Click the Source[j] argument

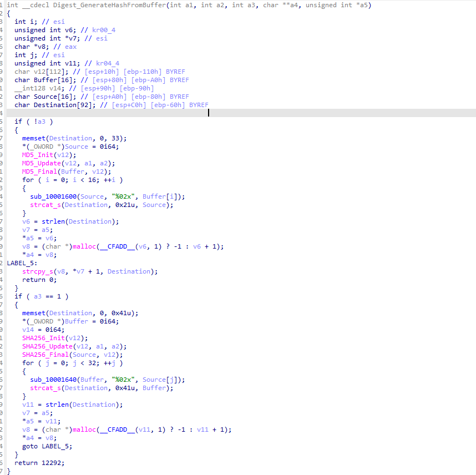(x=160, y=380)
